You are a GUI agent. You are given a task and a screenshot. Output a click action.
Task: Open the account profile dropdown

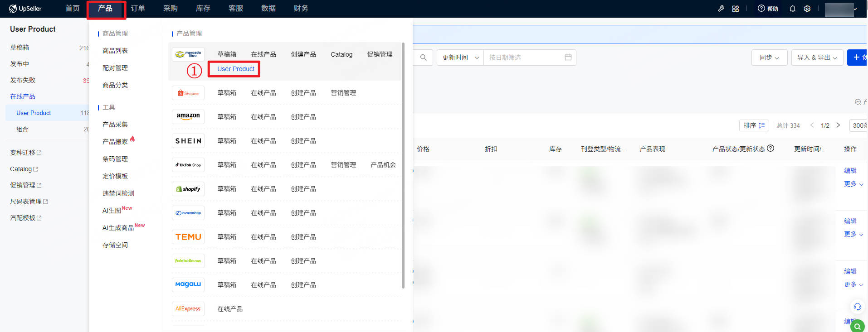click(x=841, y=9)
